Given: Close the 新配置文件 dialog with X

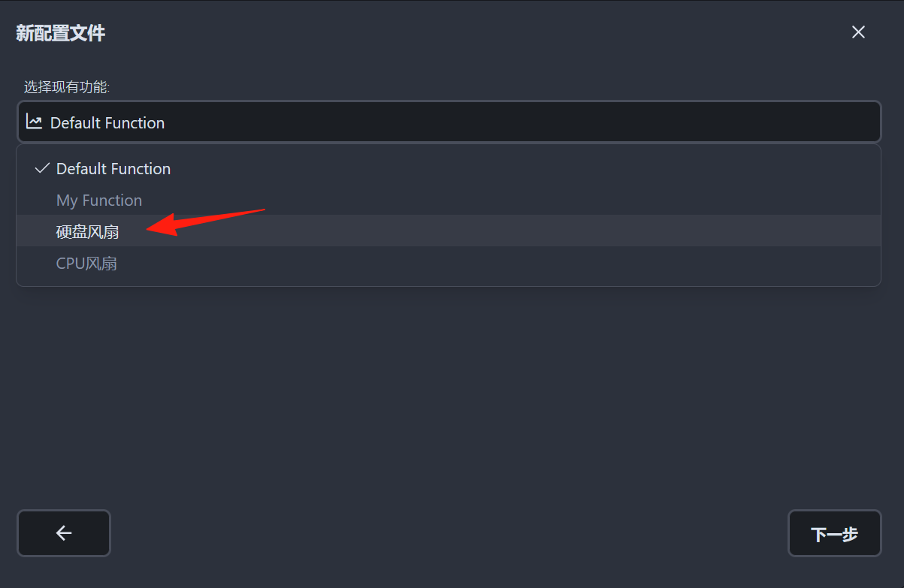Looking at the screenshot, I should pos(858,32).
